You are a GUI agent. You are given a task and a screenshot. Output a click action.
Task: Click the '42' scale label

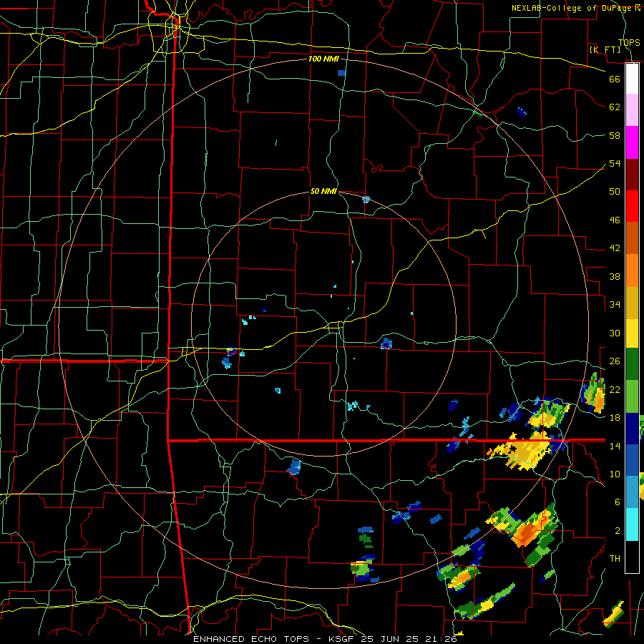615,248
